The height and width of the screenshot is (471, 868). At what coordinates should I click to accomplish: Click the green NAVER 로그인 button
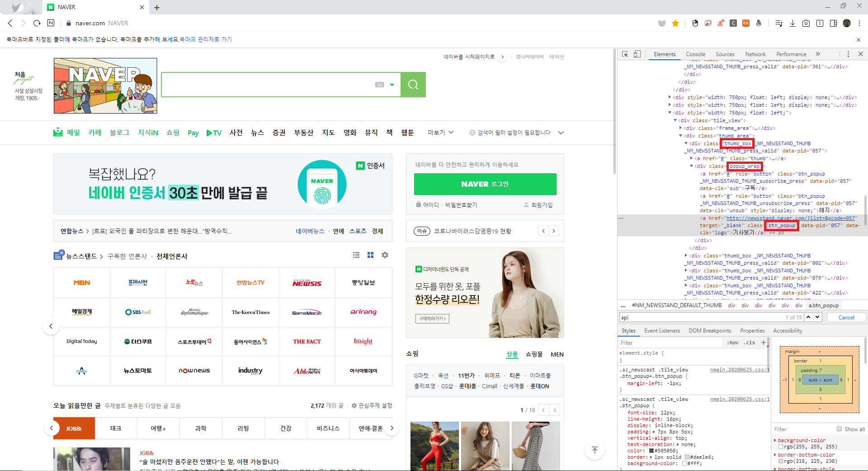click(485, 184)
